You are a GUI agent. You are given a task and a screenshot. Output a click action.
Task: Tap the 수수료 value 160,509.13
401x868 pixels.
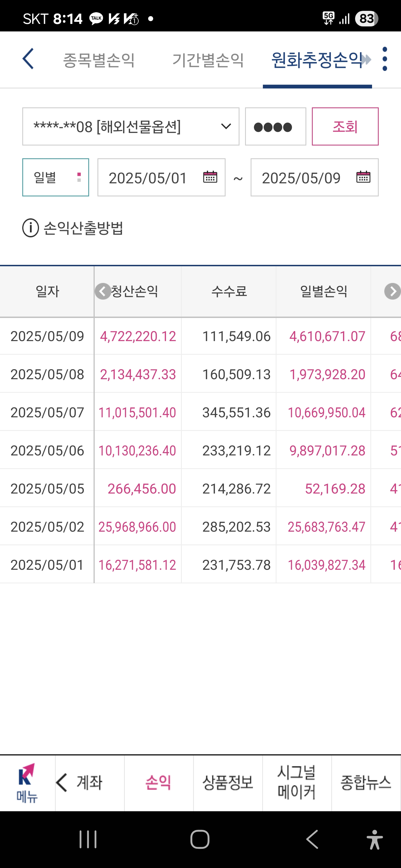point(236,374)
